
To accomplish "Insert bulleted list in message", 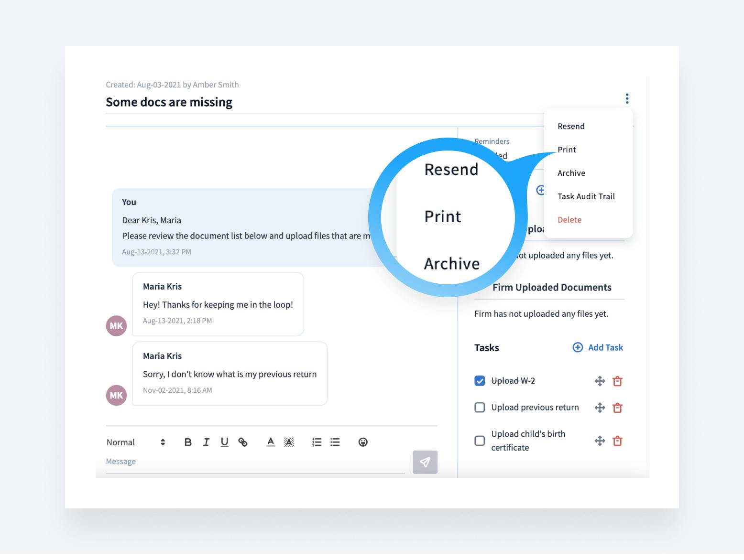I will 335,442.
